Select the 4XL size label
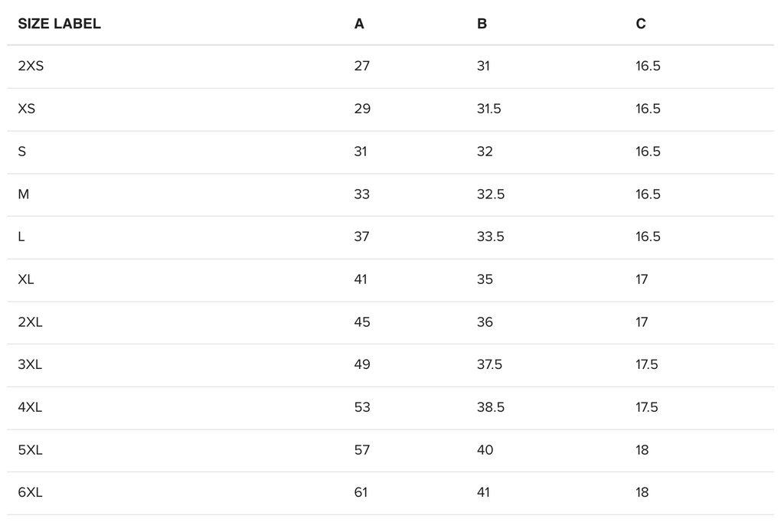784x532 pixels. tap(30, 407)
